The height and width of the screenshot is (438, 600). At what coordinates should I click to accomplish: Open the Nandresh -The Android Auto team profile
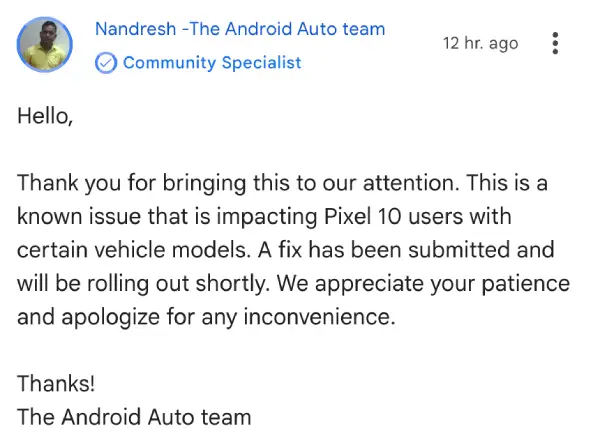[x=239, y=29]
